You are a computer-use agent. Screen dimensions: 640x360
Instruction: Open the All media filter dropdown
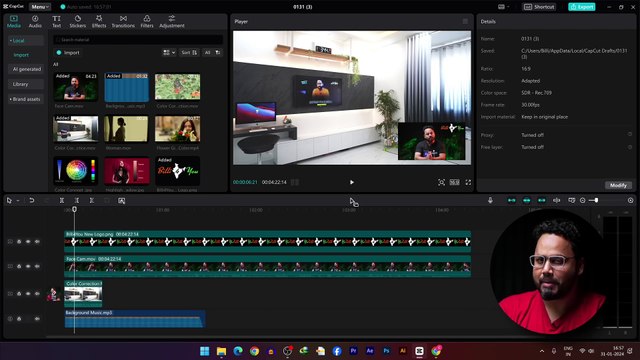pyautogui.click(x=212, y=53)
